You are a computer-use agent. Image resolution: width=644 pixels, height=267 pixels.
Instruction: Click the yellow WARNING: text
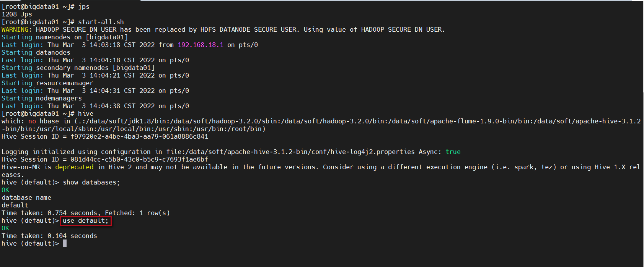coord(17,30)
